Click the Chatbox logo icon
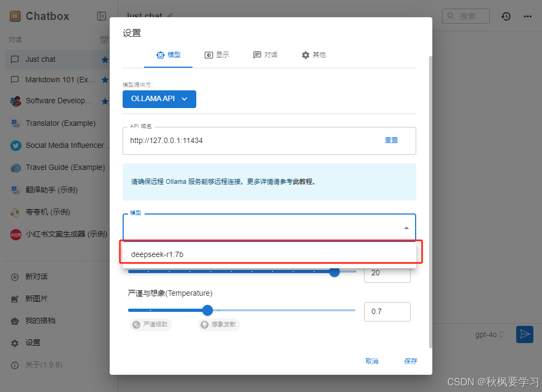542x392 pixels. pos(15,16)
